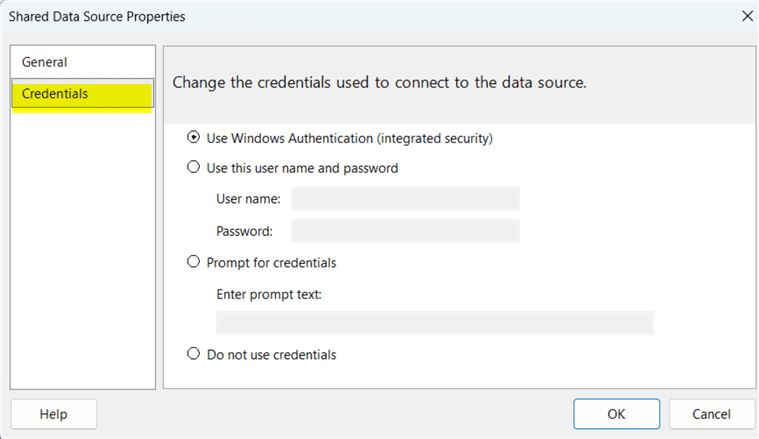
Task: Click the "Password:" label
Action: 244,231
